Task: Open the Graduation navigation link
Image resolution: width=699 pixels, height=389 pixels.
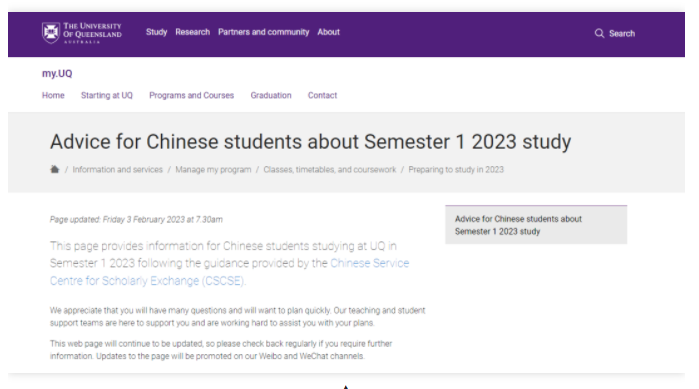Action: pos(271,95)
